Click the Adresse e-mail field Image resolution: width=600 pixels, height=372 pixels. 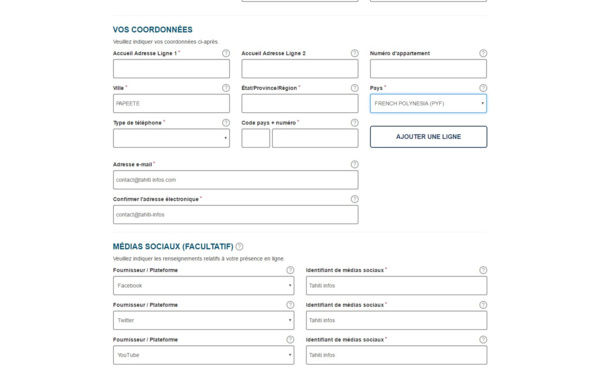236,180
